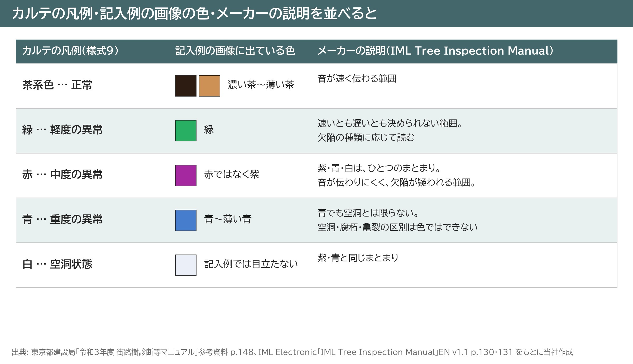Click the text 空洞・腐朽・亀裂の区別は色ではできない
The width and height of the screenshot is (633, 364).
pyautogui.click(x=397, y=227)
